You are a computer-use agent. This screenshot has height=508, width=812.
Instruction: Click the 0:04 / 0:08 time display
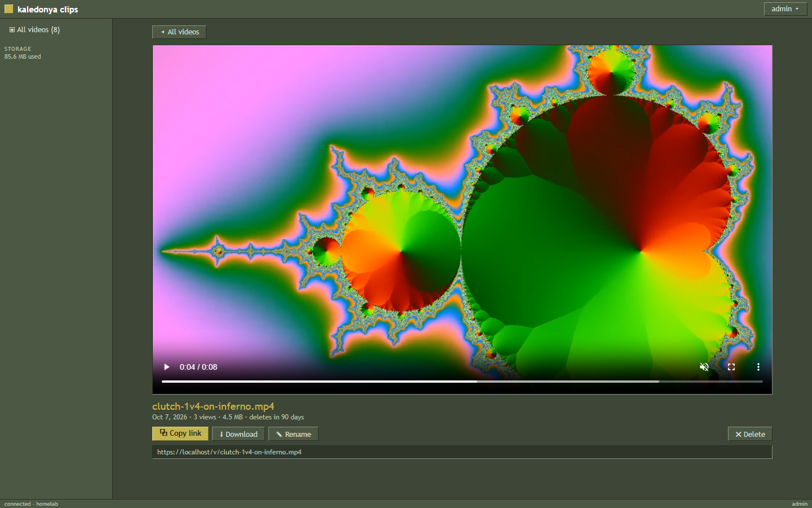198,367
